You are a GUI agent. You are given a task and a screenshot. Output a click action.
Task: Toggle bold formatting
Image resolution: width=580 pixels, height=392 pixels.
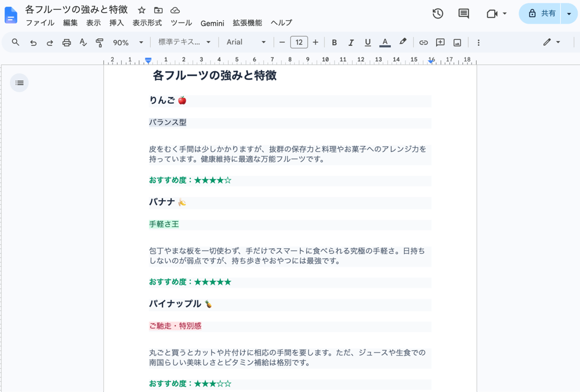335,42
